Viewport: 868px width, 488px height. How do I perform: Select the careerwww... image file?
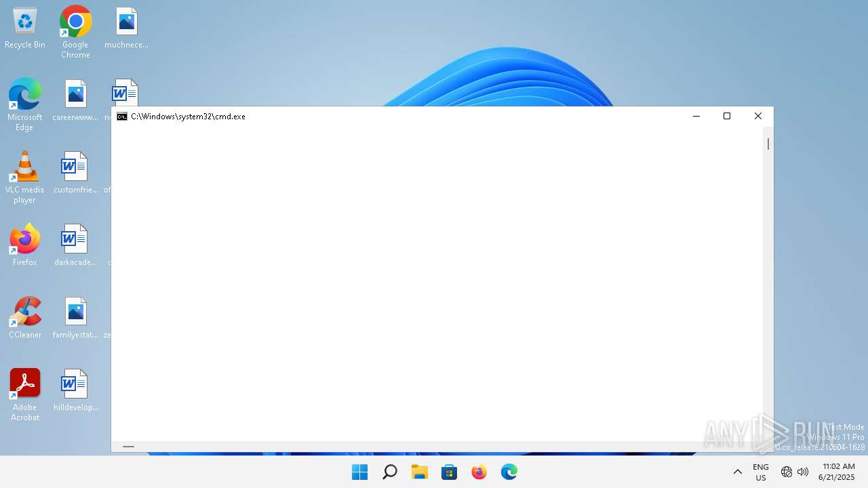click(x=75, y=101)
